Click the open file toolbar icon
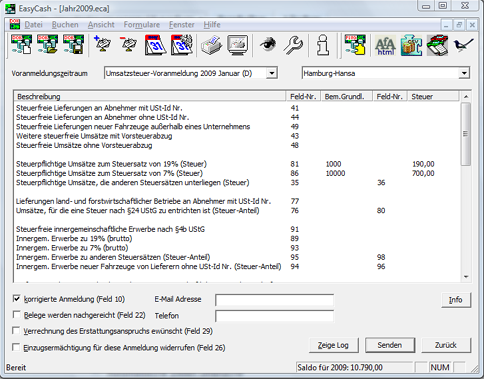The width and height of the screenshot is (484, 379). point(47,45)
